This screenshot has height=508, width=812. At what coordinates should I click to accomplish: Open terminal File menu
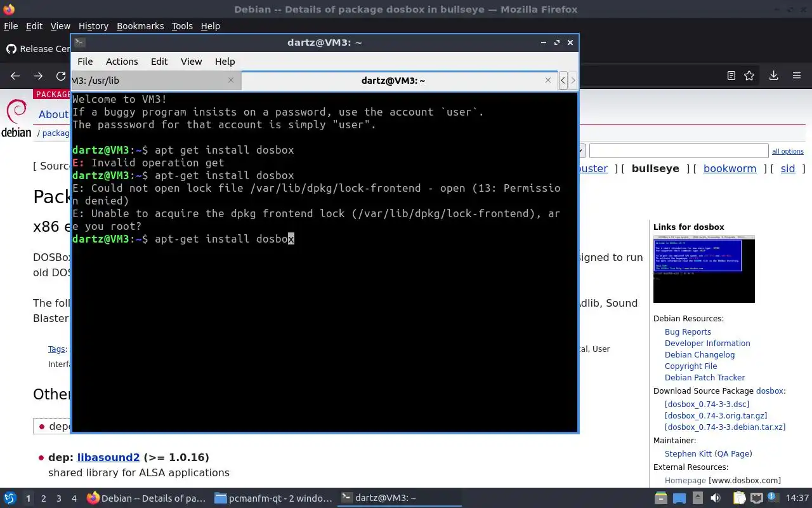pyautogui.click(x=85, y=62)
